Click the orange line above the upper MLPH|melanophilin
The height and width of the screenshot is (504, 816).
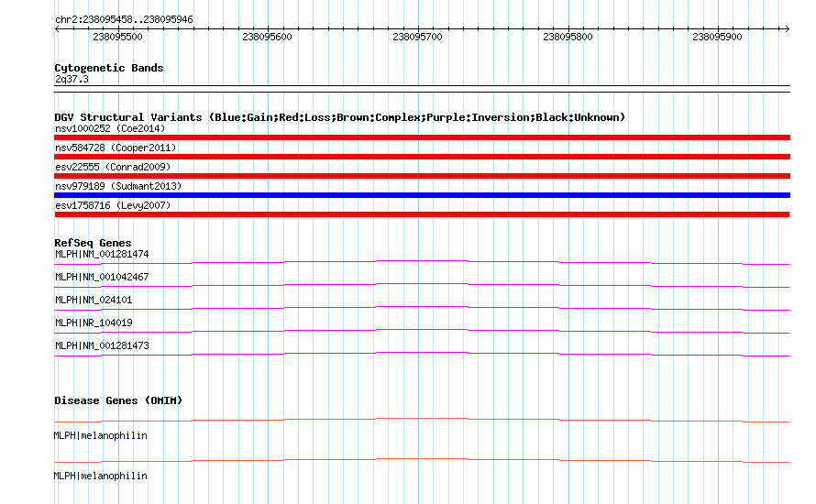[x=422, y=420]
